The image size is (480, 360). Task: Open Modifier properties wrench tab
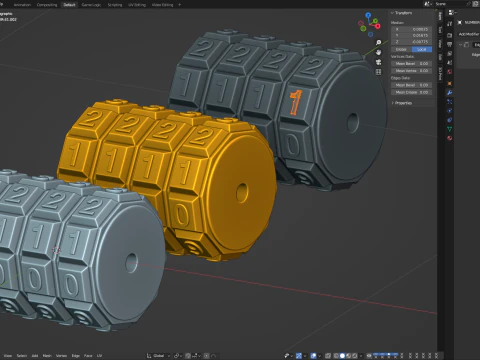pyautogui.click(x=449, y=93)
